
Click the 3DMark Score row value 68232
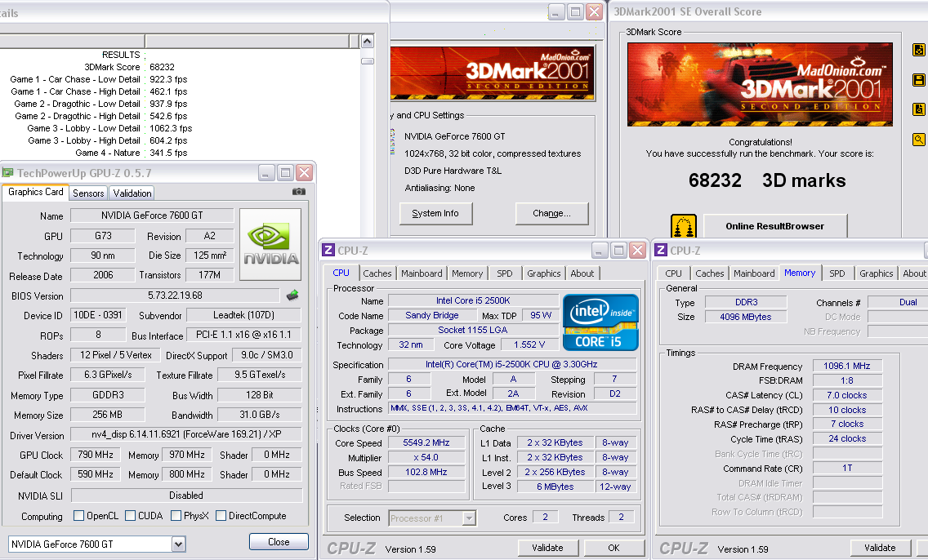click(x=163, y=67)
